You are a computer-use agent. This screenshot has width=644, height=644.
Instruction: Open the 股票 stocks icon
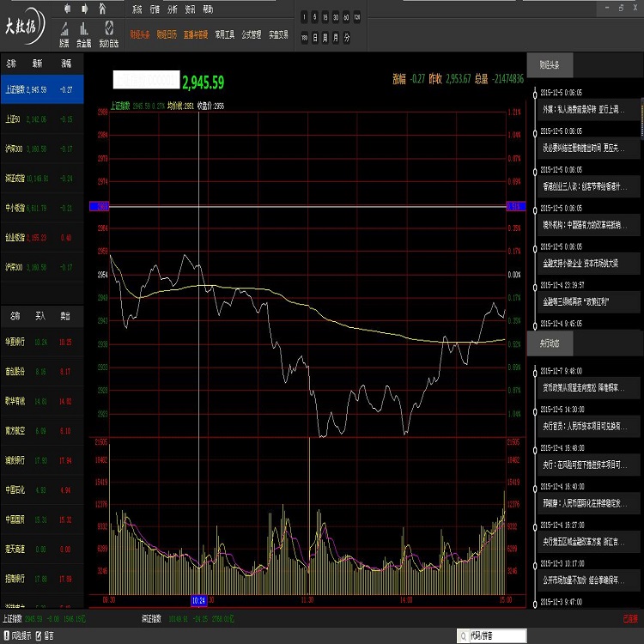point(64,34)
